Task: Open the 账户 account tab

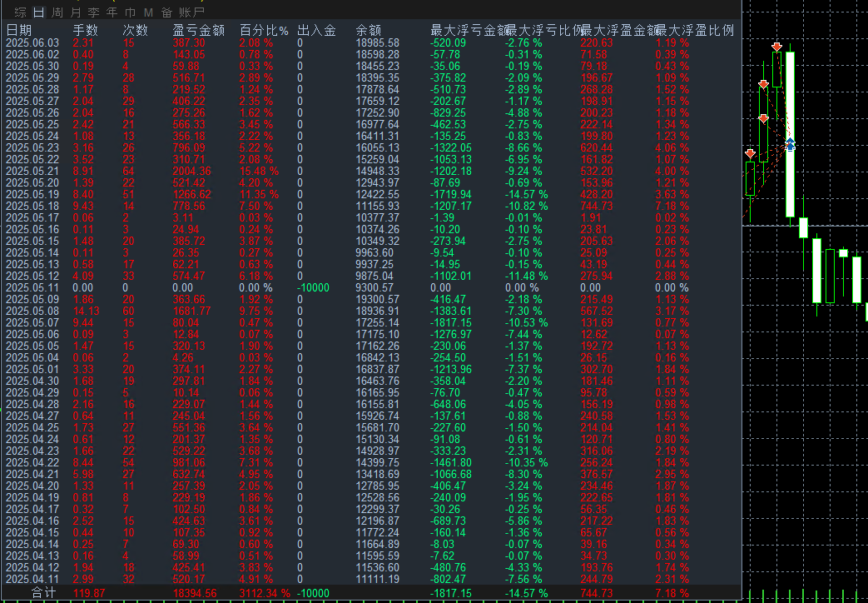Action: pos(192,12)
